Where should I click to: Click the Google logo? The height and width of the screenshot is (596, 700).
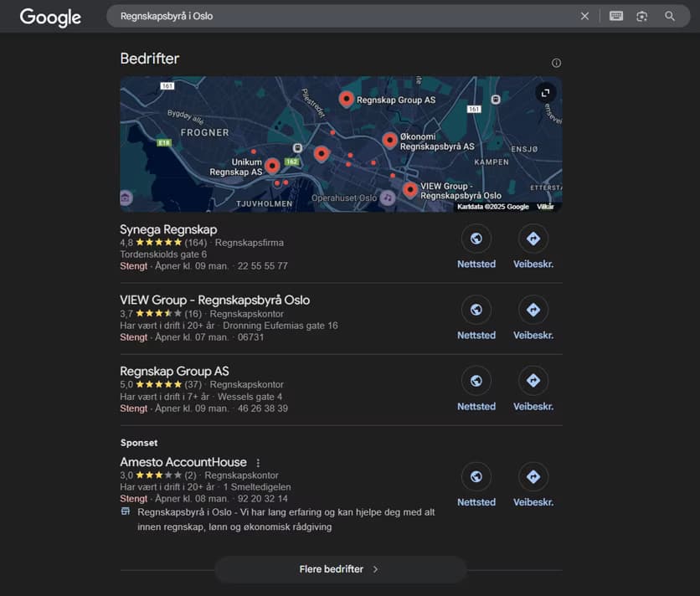pos(50,17)
